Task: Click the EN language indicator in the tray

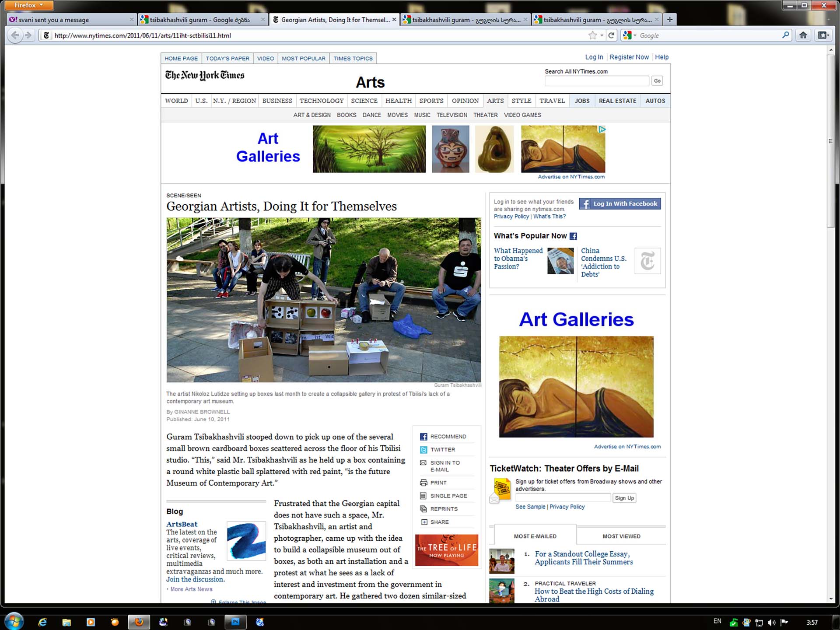Action: point(717,621)
